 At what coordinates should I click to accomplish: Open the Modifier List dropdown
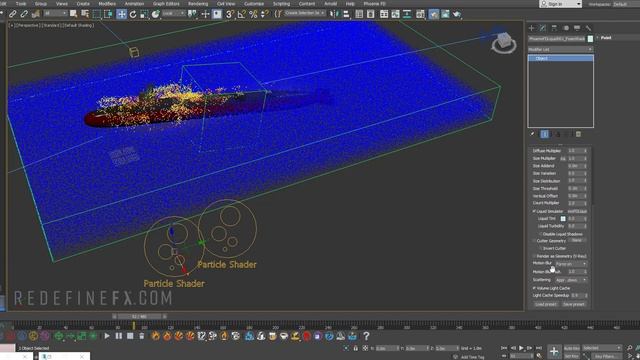click(560, 49)
